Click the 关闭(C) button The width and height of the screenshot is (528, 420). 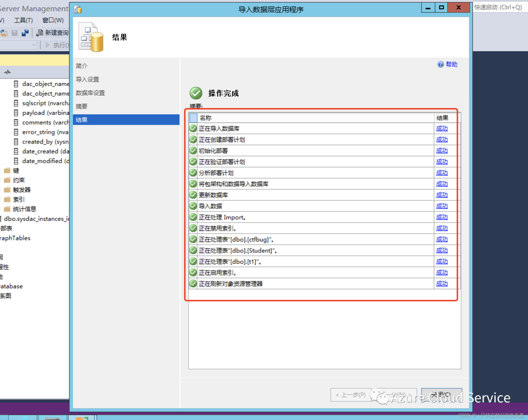[x=441, y=395]
